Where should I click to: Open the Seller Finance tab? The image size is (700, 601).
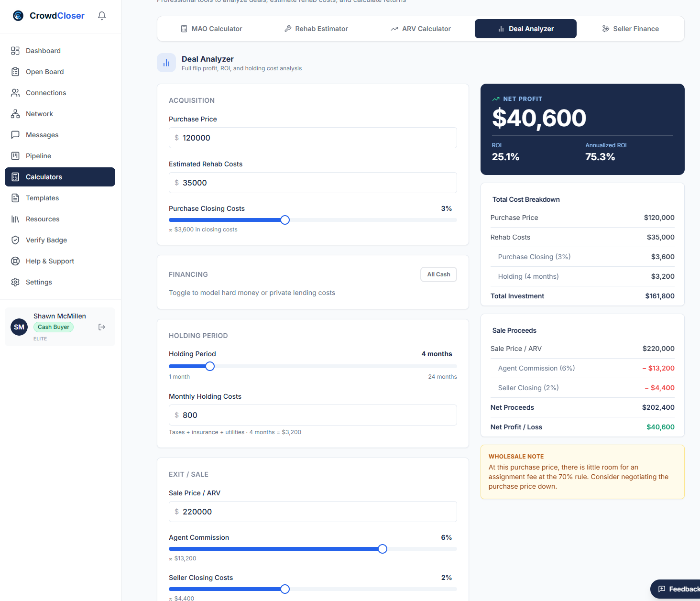click(630, 29)
